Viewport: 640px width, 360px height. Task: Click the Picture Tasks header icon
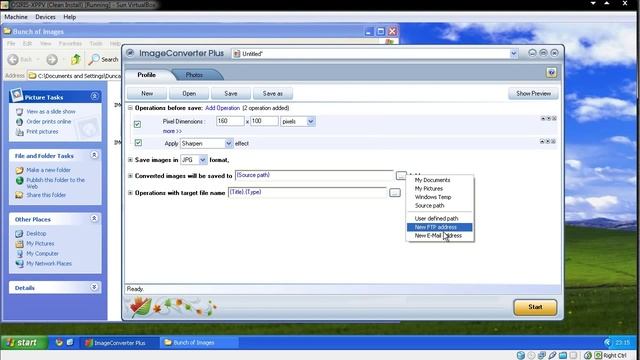click(17, 95)
